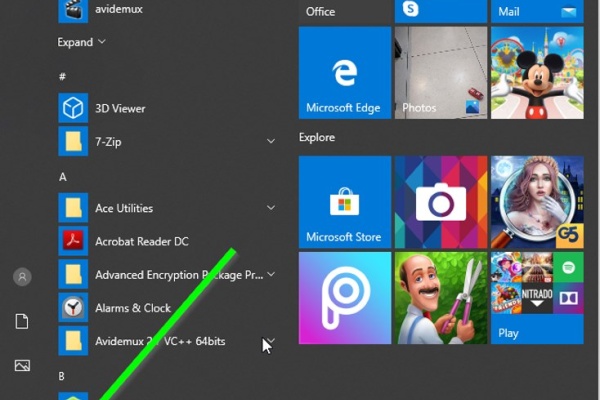Launch Microsoft Edge tile

click(345, 73)
